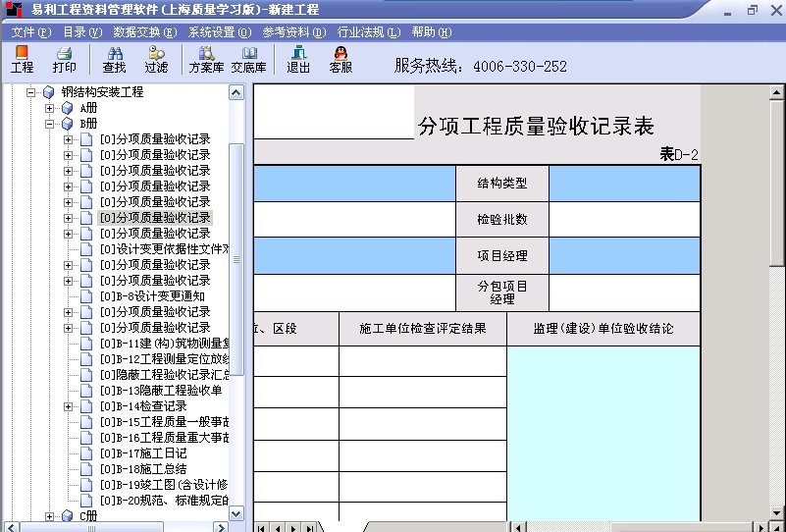786x532 pixels.
Task: Expand the B-14检查记录 node
Action: pos(69,406)
